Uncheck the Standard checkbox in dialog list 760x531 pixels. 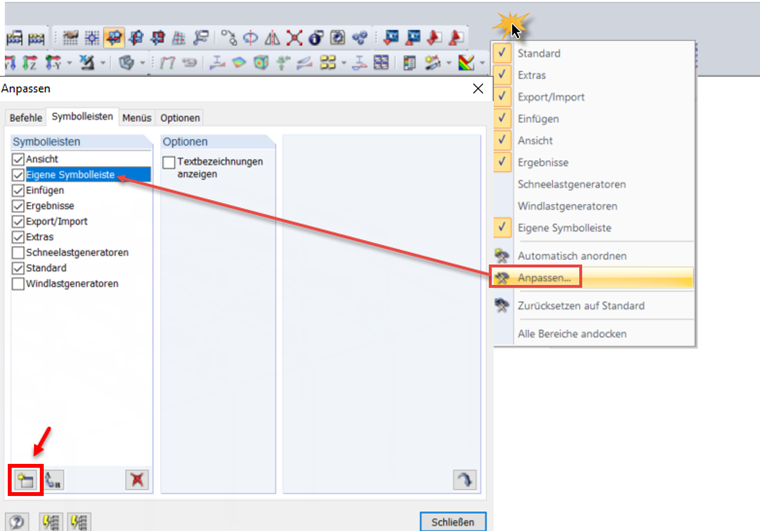point(18,268)
